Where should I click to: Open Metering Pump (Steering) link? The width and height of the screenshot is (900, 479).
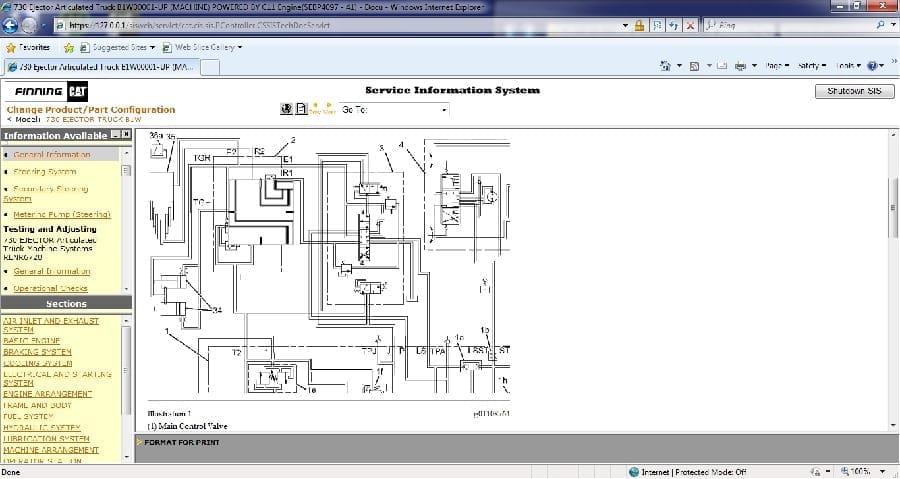[x=62, y=214]
